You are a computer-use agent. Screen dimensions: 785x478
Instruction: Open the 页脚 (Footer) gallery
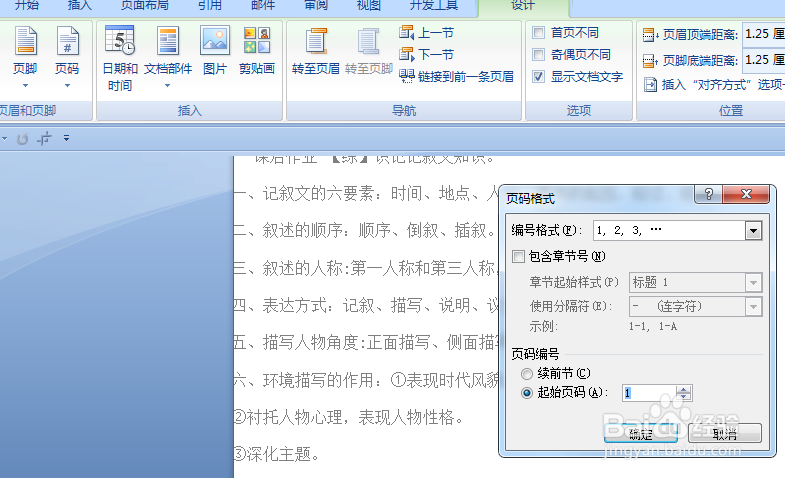point(25,57)
